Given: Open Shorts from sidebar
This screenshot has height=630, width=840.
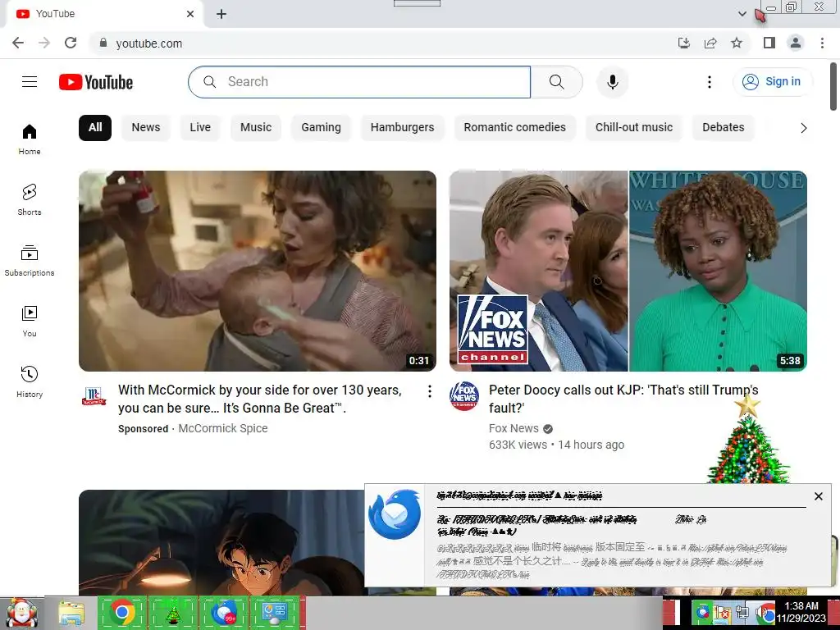Looking at the screenshot, I should 30,200.
